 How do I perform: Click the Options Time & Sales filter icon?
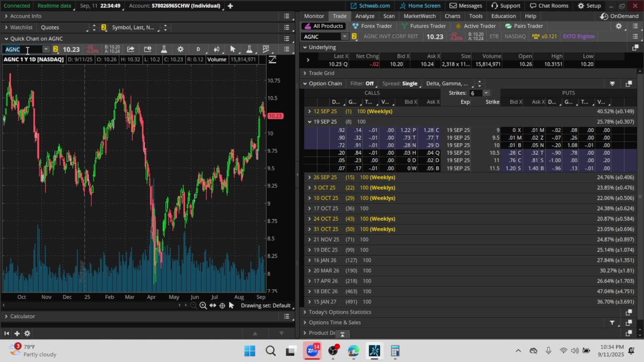[612, 323]
